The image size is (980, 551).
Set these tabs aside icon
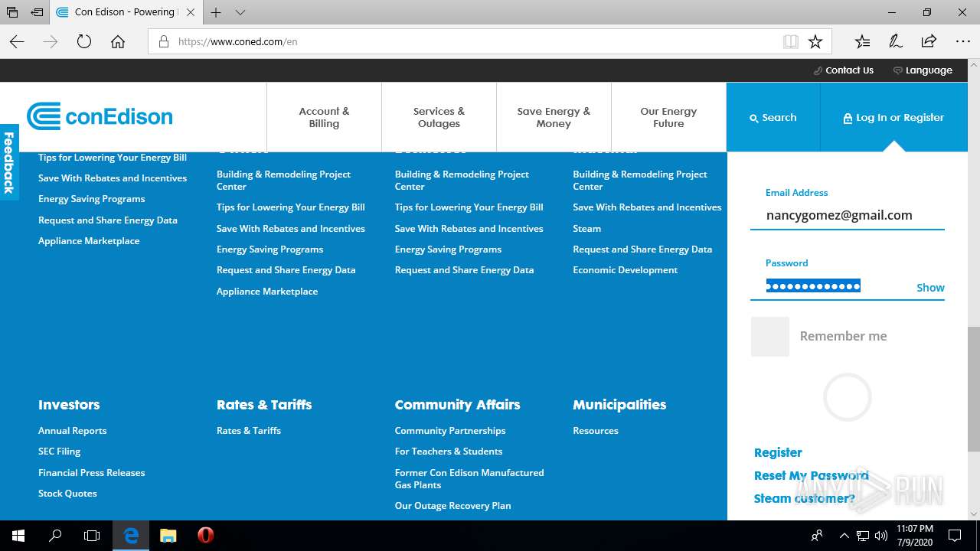tap(37, 12)
